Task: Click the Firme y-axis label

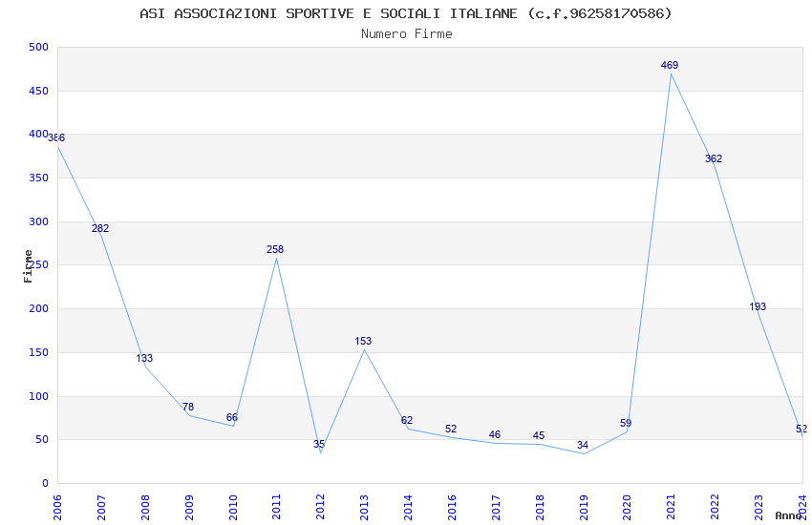Action: pyautogui.click(x=29, y=266)
